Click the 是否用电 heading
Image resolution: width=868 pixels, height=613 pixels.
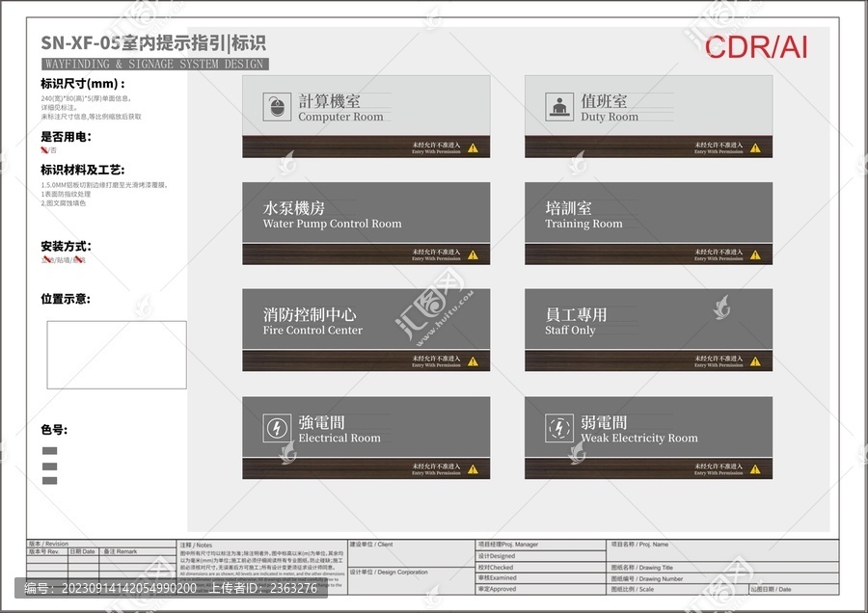point(66,137)
